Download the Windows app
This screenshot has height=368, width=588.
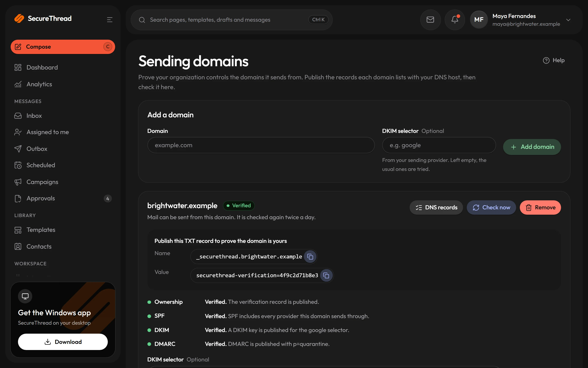(x=63, y=342)
